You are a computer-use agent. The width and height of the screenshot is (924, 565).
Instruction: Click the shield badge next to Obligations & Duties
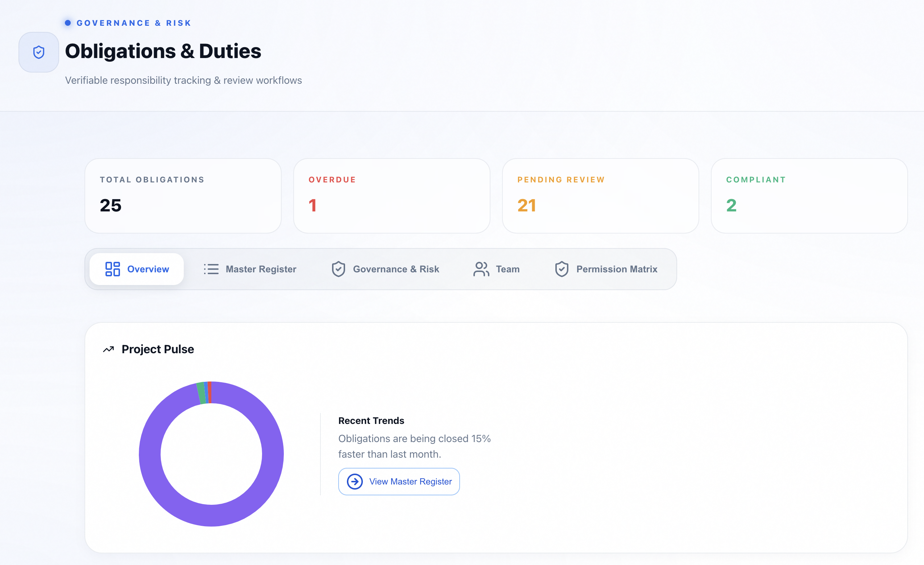pyautogui.click(x=38, y=52)
